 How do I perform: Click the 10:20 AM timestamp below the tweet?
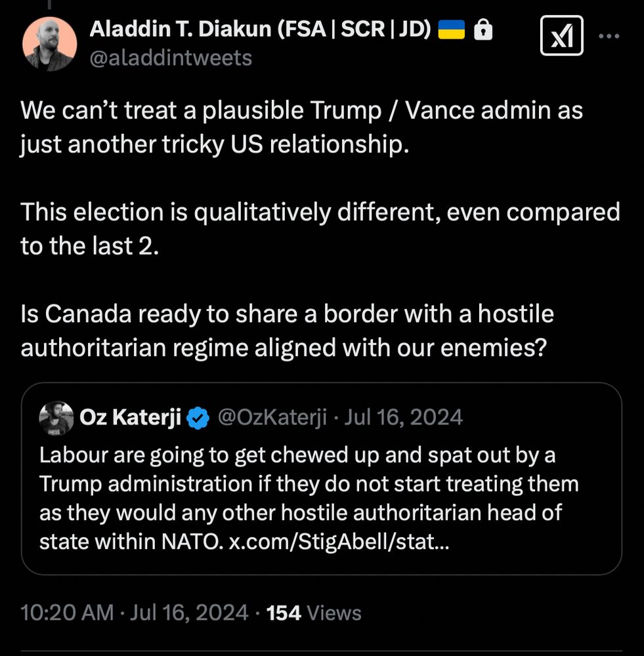point(68,613)
